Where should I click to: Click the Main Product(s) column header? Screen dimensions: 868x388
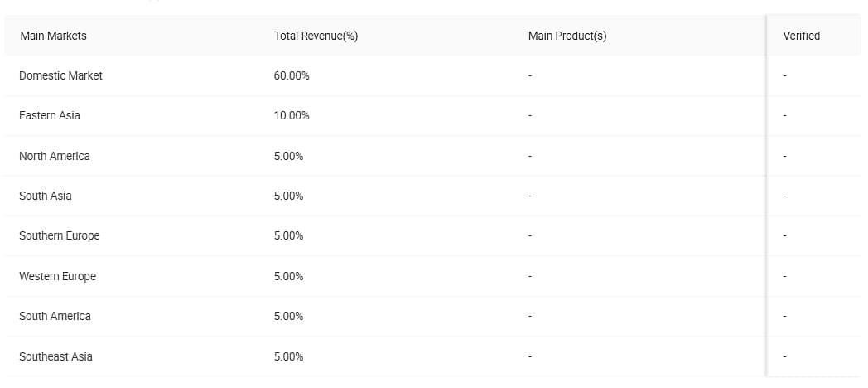click(567, 36)
